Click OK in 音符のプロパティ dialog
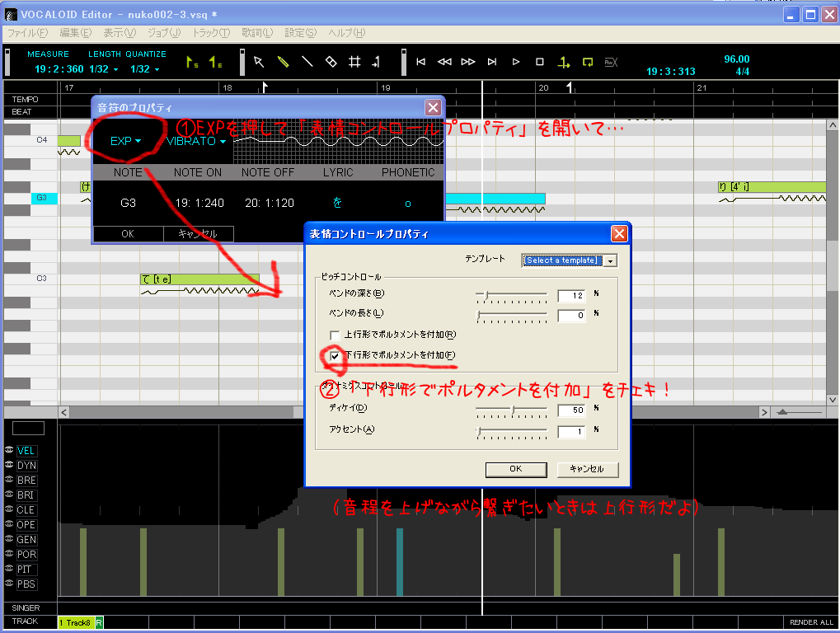 (128, 234)
